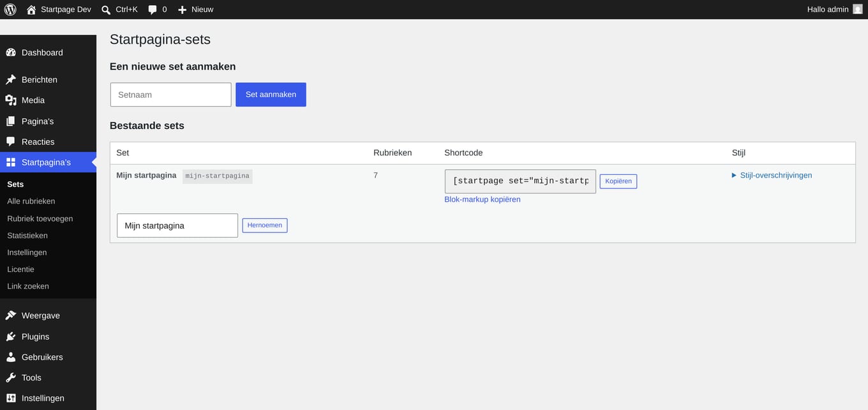Screen dimensions: 868x410
Task: Click the Berichten pin icon
Action: (x=11, y=80)
